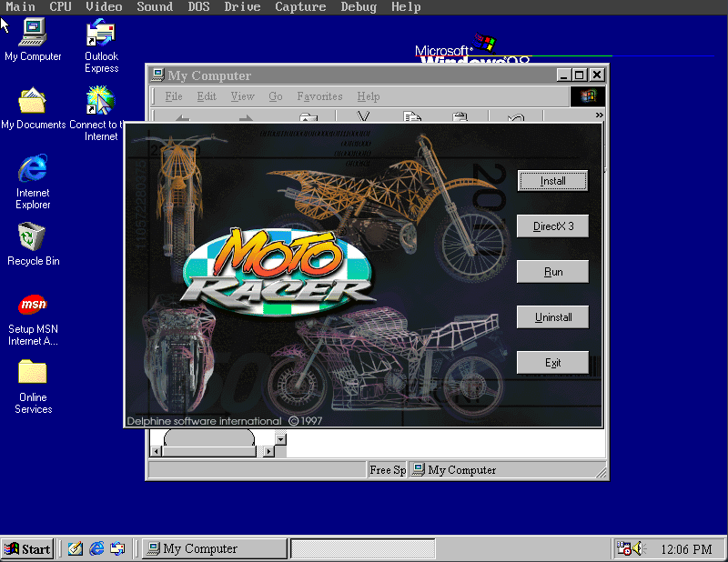Screen dimensions: 728x562
Task: Select My Computer taskbar button
Action: pos(214,548)
